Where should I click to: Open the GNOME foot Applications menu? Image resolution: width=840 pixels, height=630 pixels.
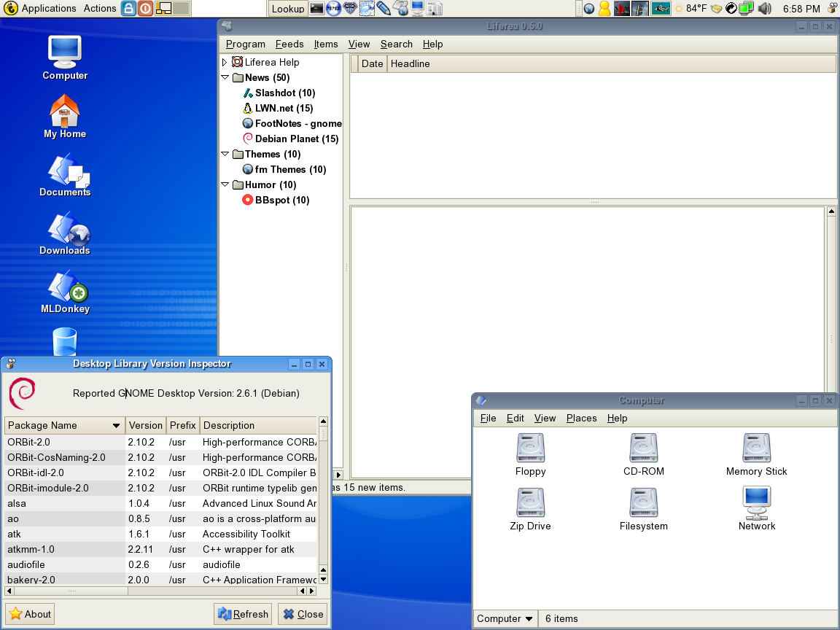39,8
